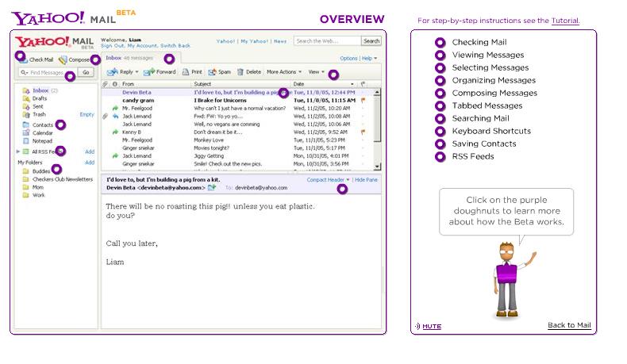Click the purple doughnut next to Buddies folder
The height and width of the screenshot is (364, 627).
tap(57, 170)
